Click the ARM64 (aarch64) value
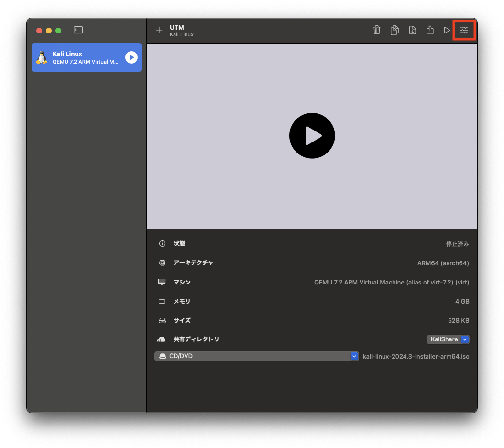504x448 pixels. click(443, 263)
